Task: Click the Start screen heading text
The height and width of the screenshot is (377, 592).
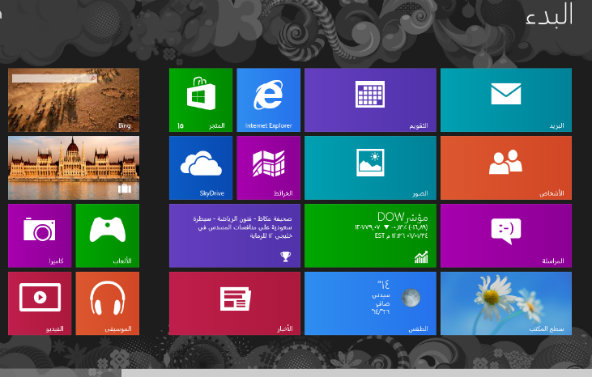Action: 549,15
